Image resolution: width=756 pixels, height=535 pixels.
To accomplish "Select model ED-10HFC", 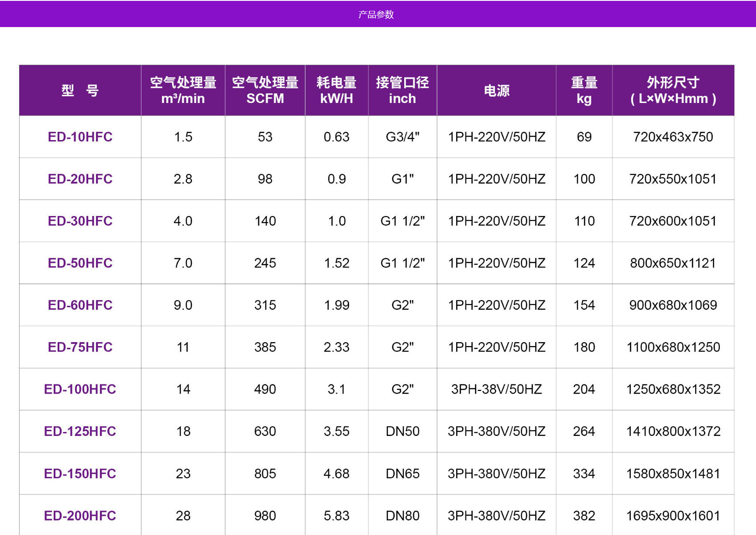I will [80, 137].
